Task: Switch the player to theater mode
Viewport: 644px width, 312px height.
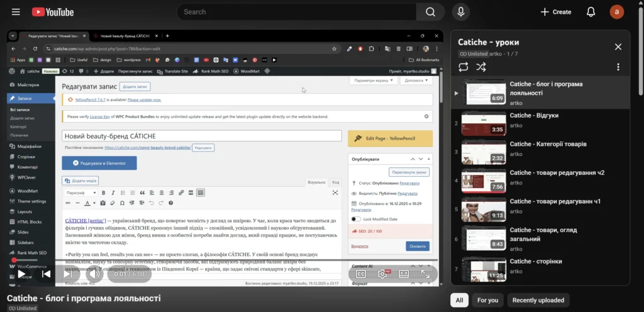Action: point(404,274)
